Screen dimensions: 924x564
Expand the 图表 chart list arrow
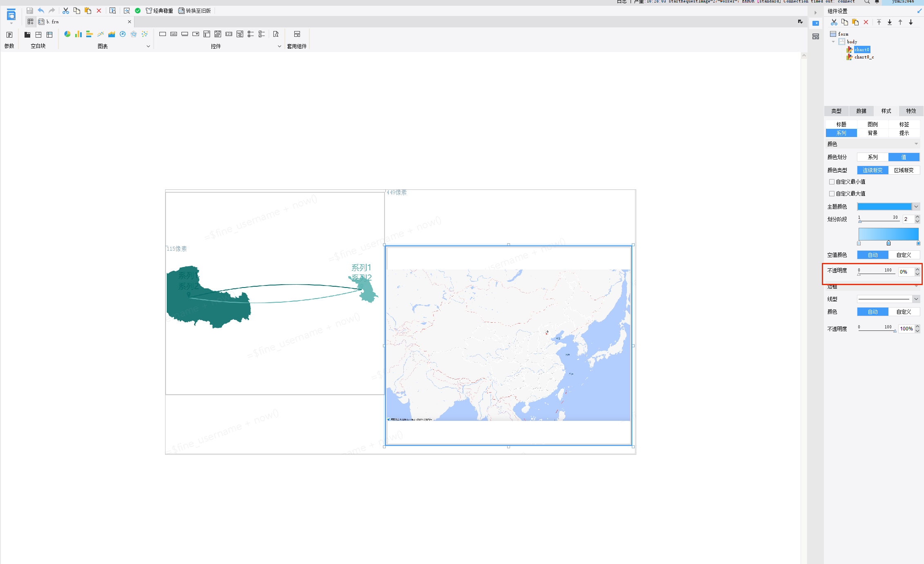pyautogui.click(x=148, y=46)
